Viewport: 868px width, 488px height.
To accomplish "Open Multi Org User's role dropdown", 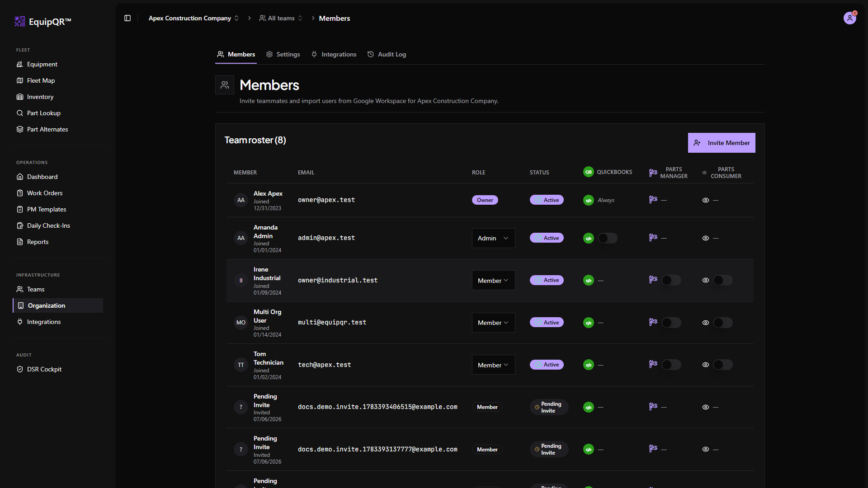I will pos(493,323).
